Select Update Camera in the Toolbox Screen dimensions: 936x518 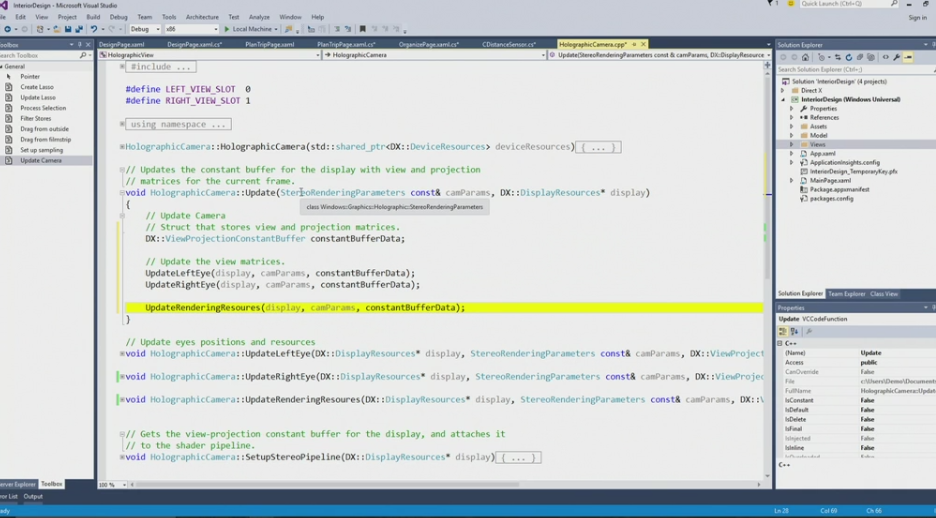click(x=41, y=160)
